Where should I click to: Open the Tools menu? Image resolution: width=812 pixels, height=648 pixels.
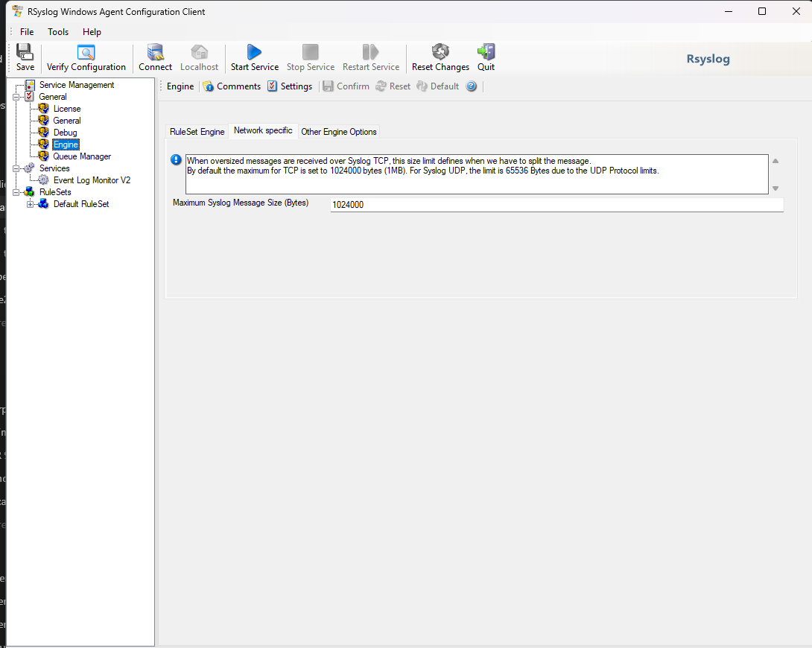coord(58,32)
